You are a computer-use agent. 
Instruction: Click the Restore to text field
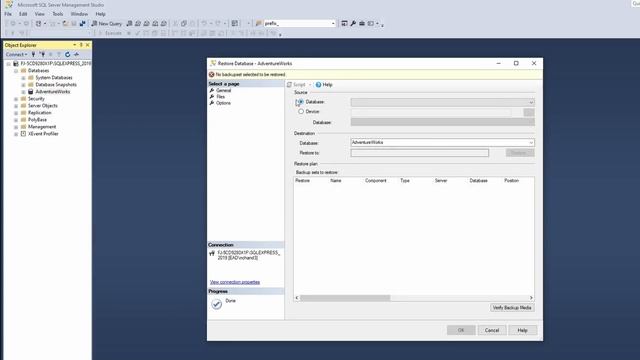pyautogui.click(x=420, y=153)
